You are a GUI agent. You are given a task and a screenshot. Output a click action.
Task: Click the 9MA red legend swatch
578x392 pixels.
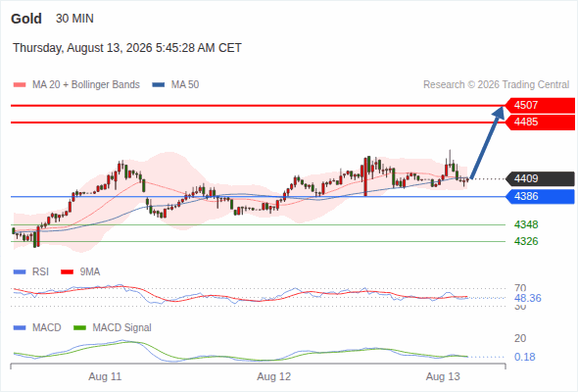(x=67, y=272)
